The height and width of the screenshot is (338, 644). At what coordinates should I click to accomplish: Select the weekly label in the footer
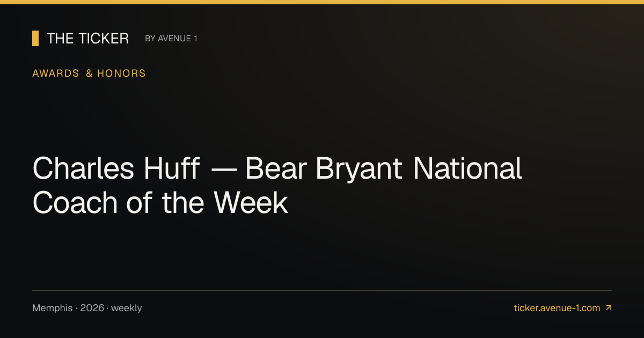click(x=127, y=308)
